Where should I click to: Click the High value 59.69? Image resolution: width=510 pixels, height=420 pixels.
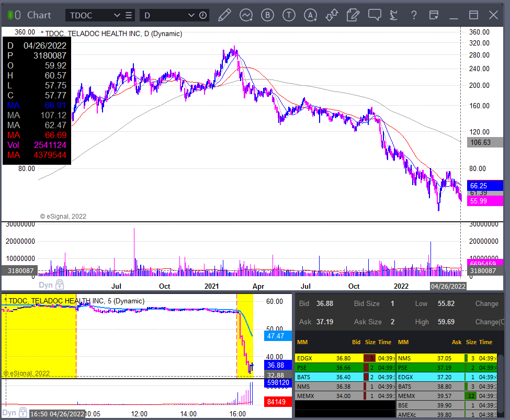pyautogui.click(x=446, y=322)
